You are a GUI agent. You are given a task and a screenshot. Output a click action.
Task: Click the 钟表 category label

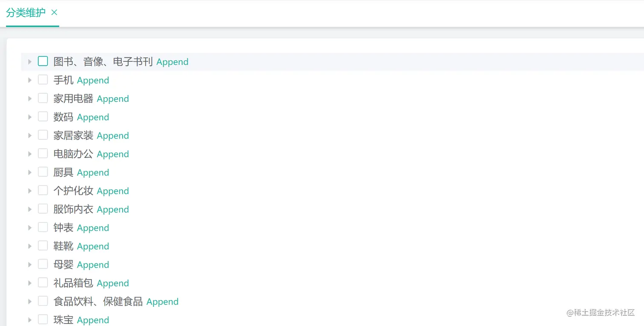63,228
